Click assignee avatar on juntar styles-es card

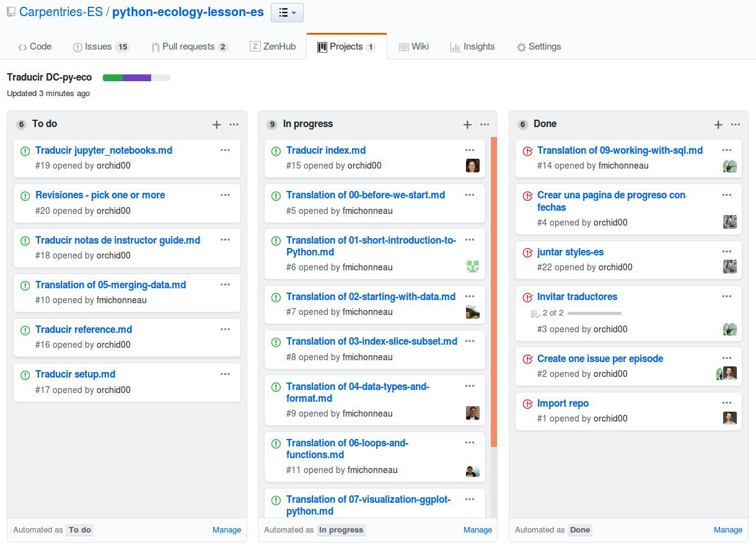730,267
